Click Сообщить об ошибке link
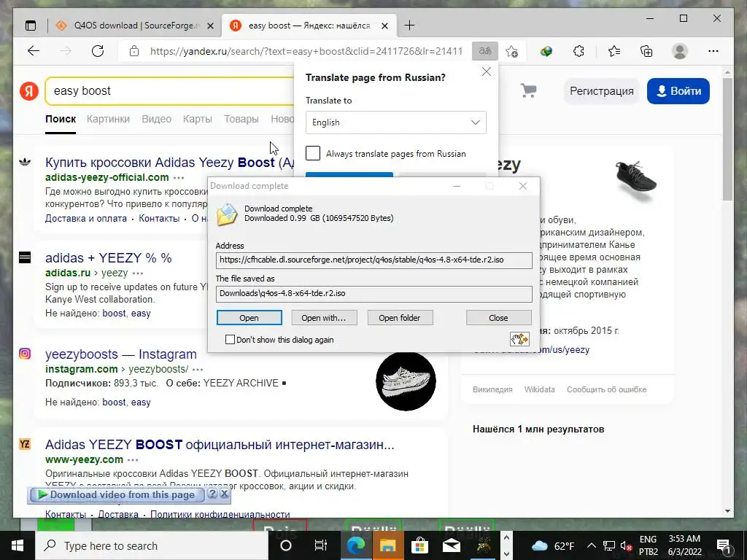Viewport: 747px width, 560px height. pos(606,389)
